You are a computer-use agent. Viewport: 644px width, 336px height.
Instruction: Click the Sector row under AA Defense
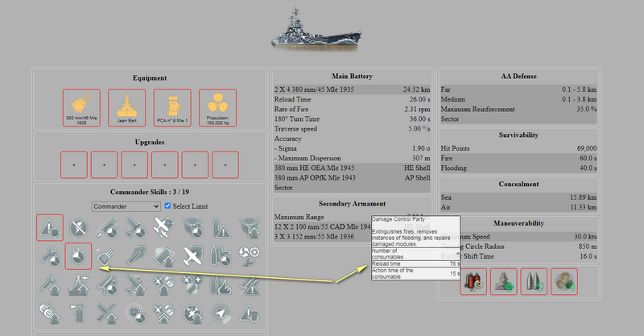518,118
